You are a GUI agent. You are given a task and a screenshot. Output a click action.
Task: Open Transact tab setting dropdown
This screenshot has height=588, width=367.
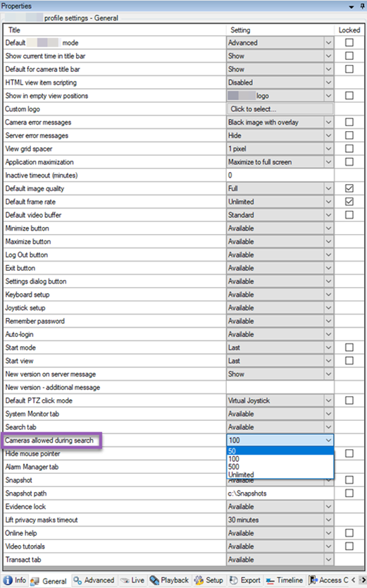point(328,560)
